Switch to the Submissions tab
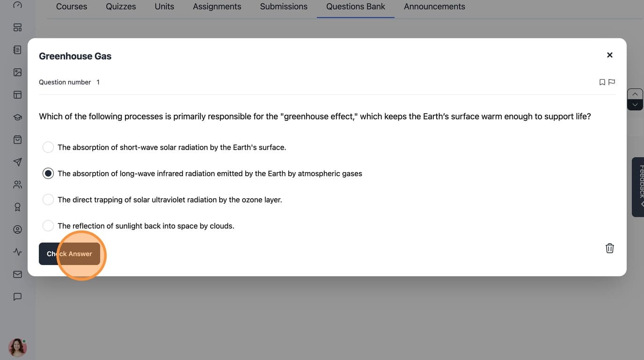644x360 pixels. point(284,7)
